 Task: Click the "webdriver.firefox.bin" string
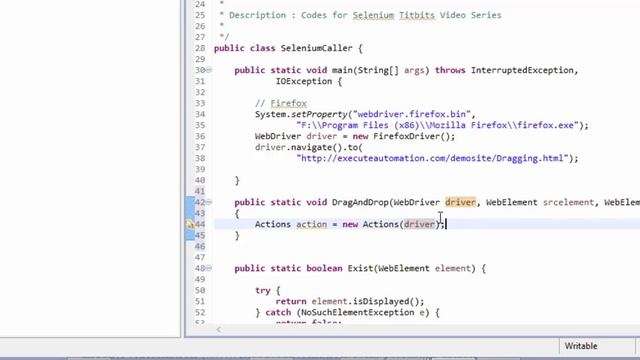[411, 114]
